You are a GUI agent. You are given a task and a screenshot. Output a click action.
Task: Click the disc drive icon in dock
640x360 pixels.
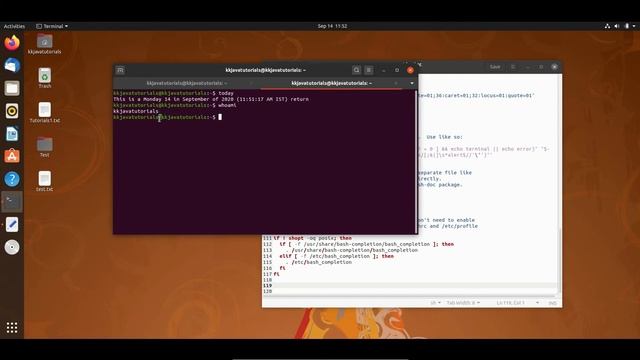coord(12,247)
